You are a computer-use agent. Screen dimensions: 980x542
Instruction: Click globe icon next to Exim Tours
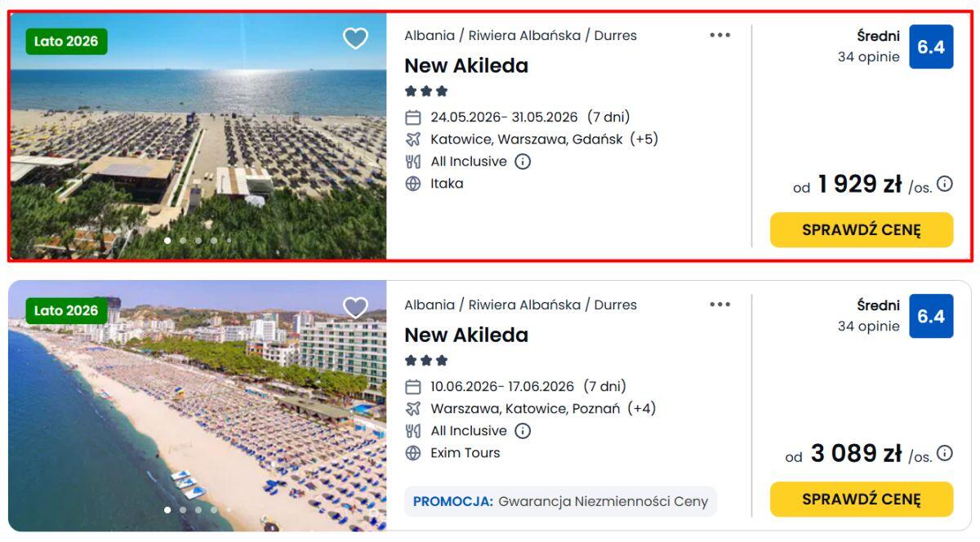click(413, 453)
